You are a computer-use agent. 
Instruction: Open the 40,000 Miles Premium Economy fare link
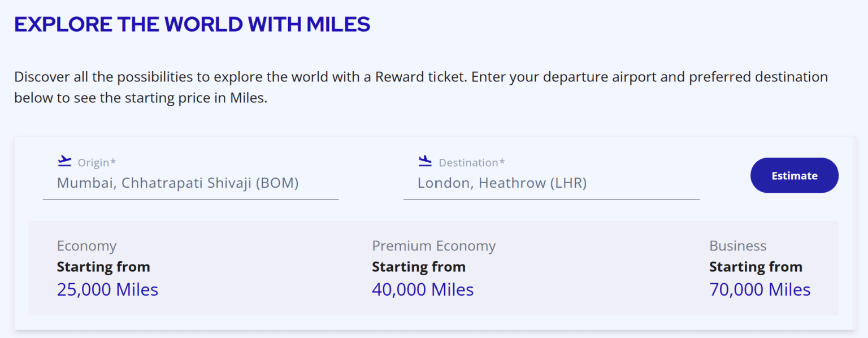423,289
